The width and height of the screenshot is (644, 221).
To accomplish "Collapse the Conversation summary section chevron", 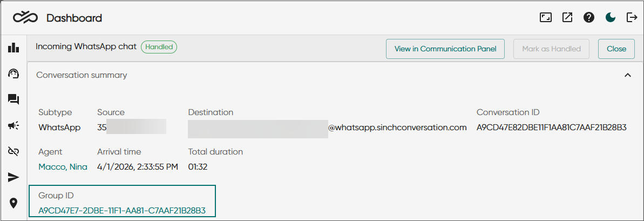I will coord(627,75).
